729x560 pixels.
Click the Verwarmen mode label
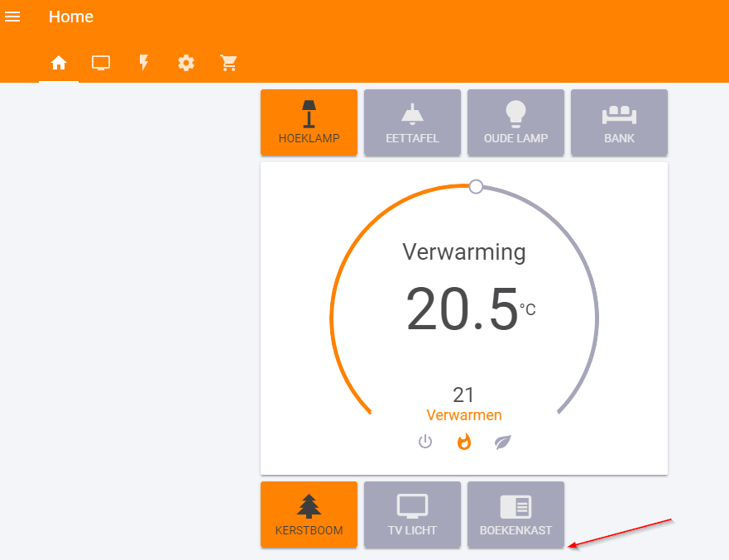[x=464, y=414]
